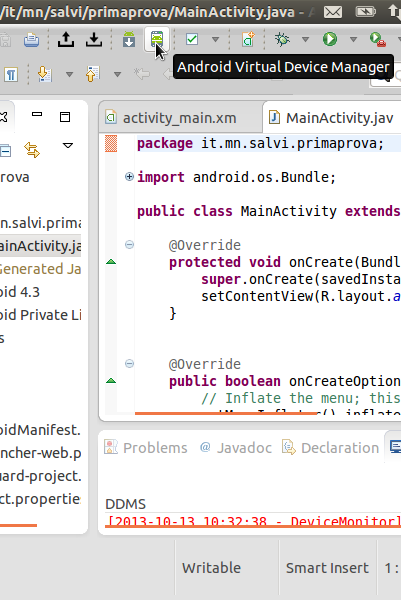Open the Problems tab
The image size is (401, 600).
point(146,448)
